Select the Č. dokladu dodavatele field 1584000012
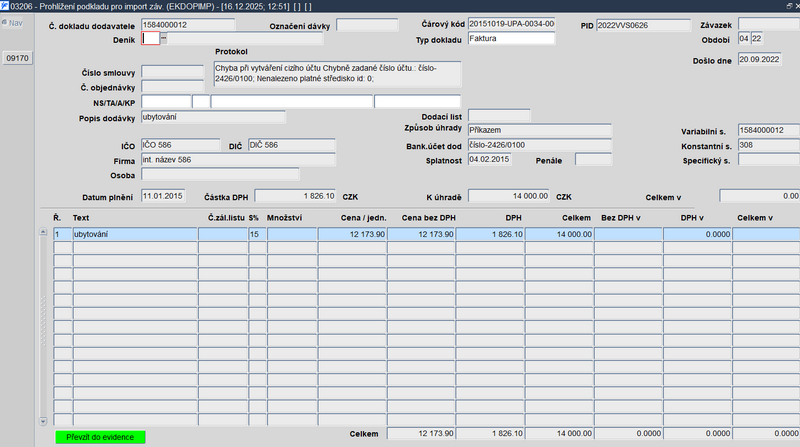 coord(188,24)
